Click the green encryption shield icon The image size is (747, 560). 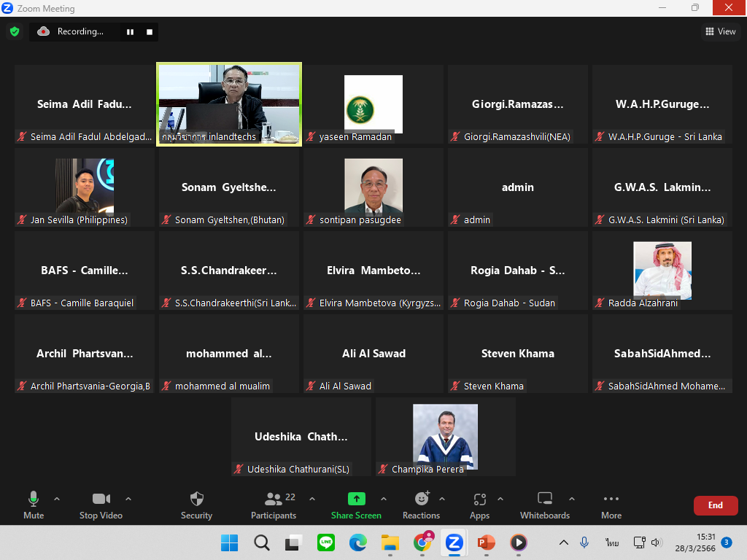(x=15, y=31)
